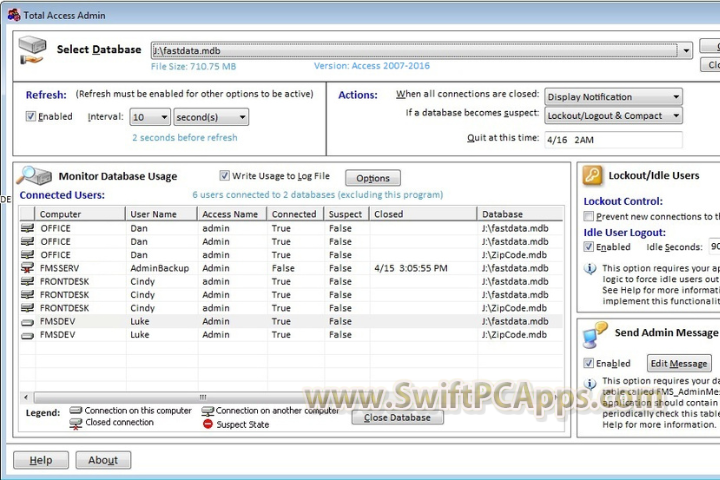
Task: Click the False value in FMSSERV Connected column
Action: tap(283, 268)
